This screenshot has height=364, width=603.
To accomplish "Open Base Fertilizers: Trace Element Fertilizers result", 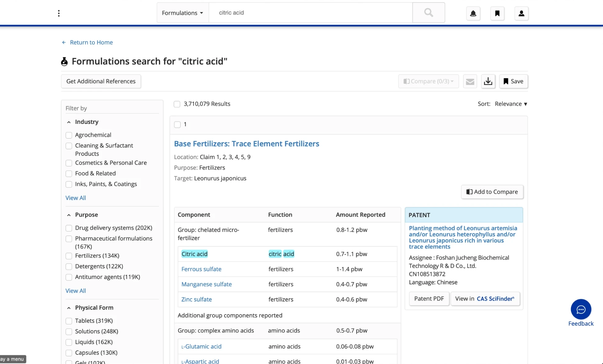I will [x=246, y=144].
